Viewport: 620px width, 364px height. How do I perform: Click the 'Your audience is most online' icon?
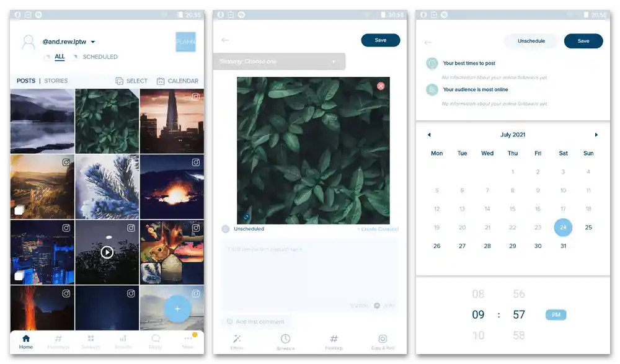pos(432,90)
